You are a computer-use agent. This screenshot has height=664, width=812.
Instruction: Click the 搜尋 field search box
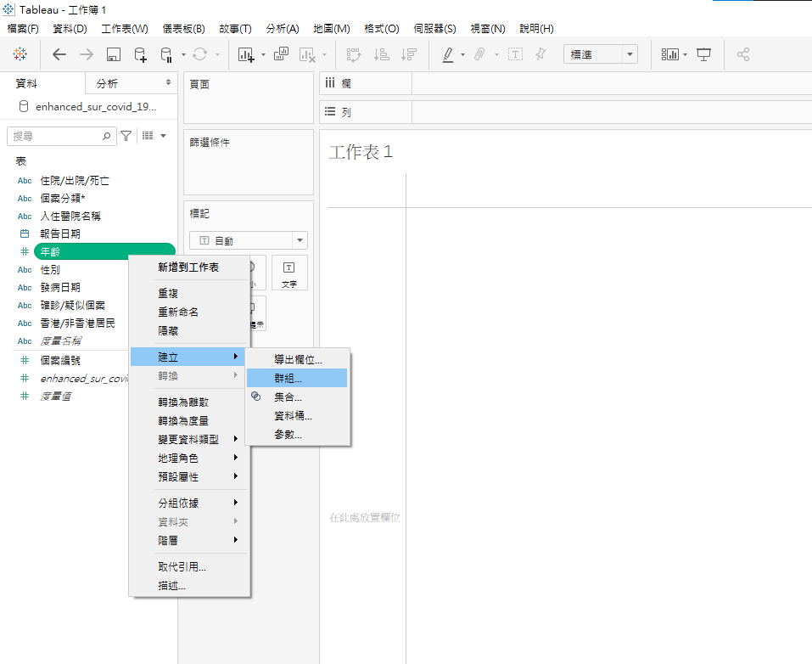56,136
